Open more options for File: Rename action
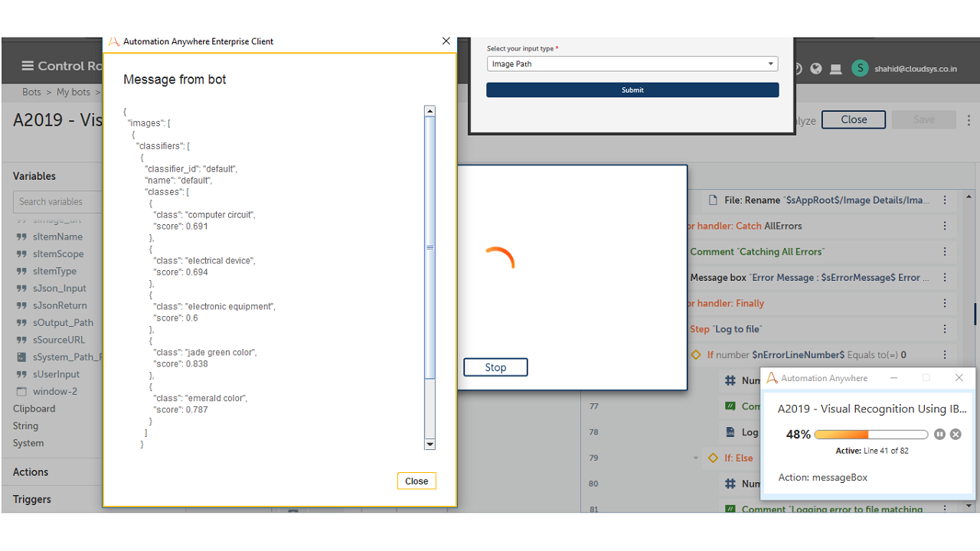Screen dimensions: 980x551 click(x=945, y=201)
